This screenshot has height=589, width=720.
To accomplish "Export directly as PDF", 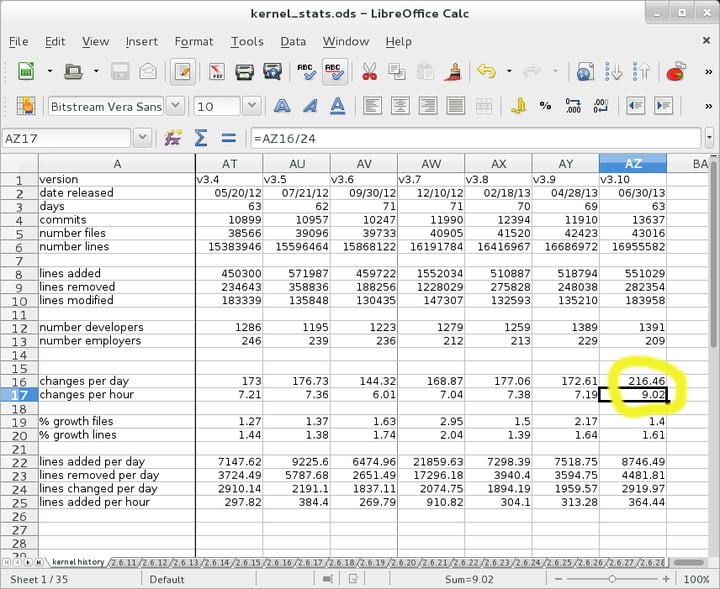I will (216, 71).
